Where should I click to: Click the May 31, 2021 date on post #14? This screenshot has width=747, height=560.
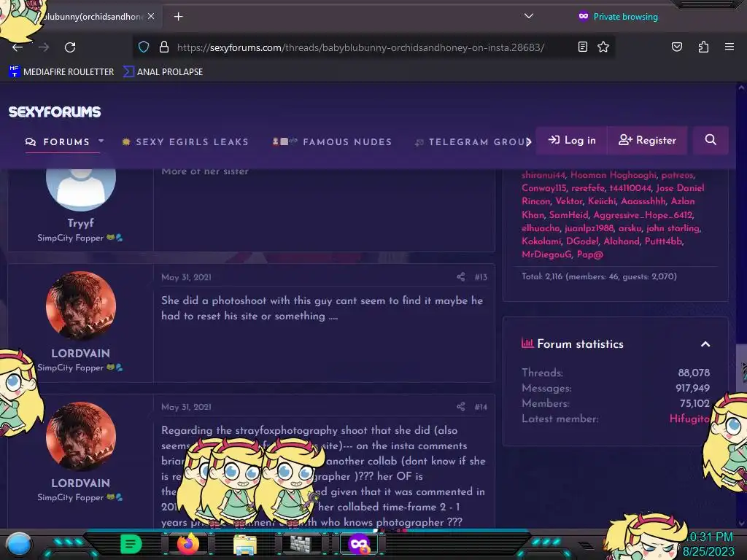[x=186, y=407]
